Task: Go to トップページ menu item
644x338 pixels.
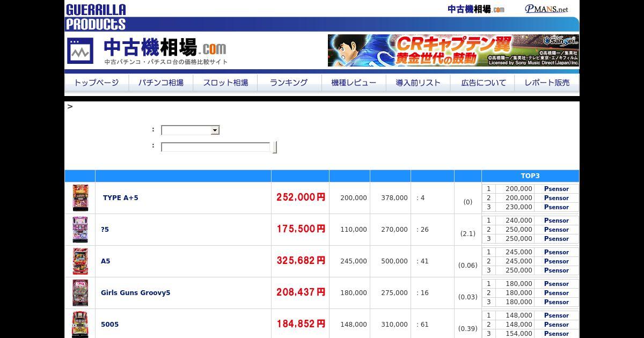Action: [x=97, y=83]
